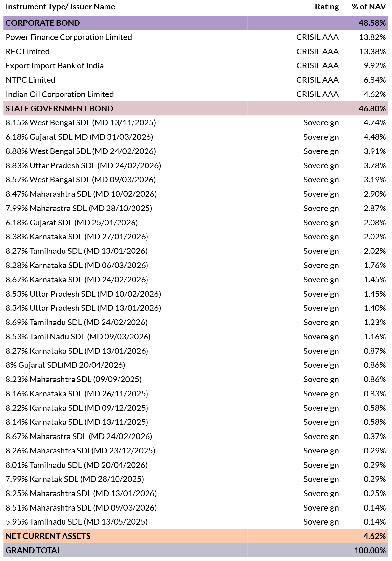Image resolution: width=392 pixels, height=561 pixels.
Task: Click 8.23% Maharashtra SDL 09/09/2025 entry
Action: (x=74, y=379)
